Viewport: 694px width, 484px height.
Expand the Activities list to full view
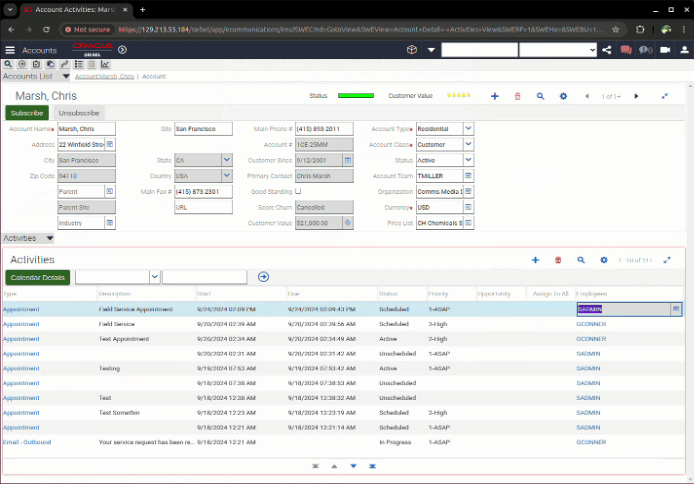pos(667,260)
